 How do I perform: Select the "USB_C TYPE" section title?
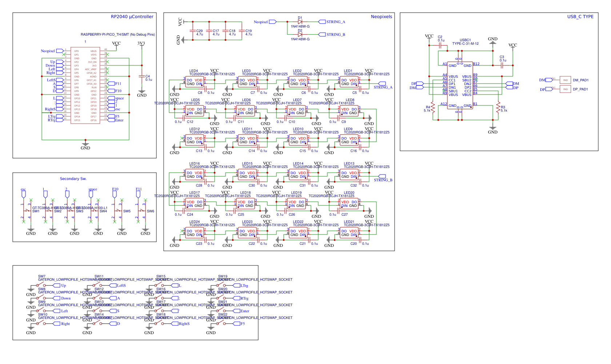pyautogui.click(x=580, y=17)
